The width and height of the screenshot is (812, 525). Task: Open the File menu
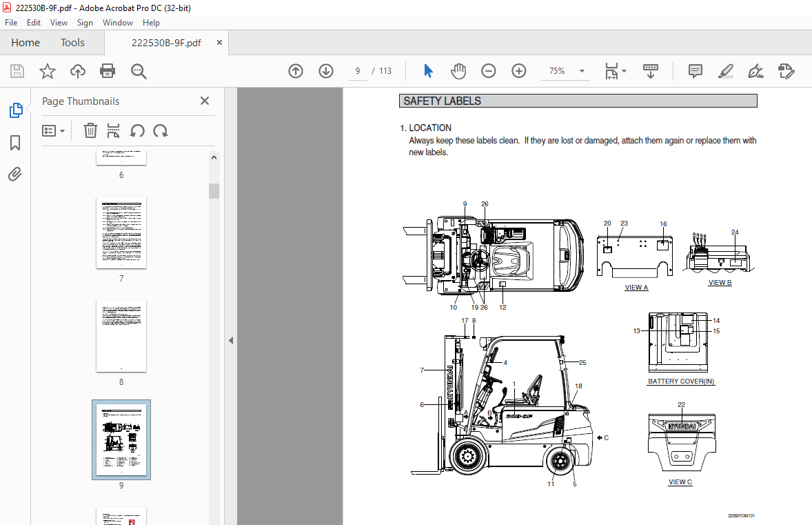coord(11,23)
